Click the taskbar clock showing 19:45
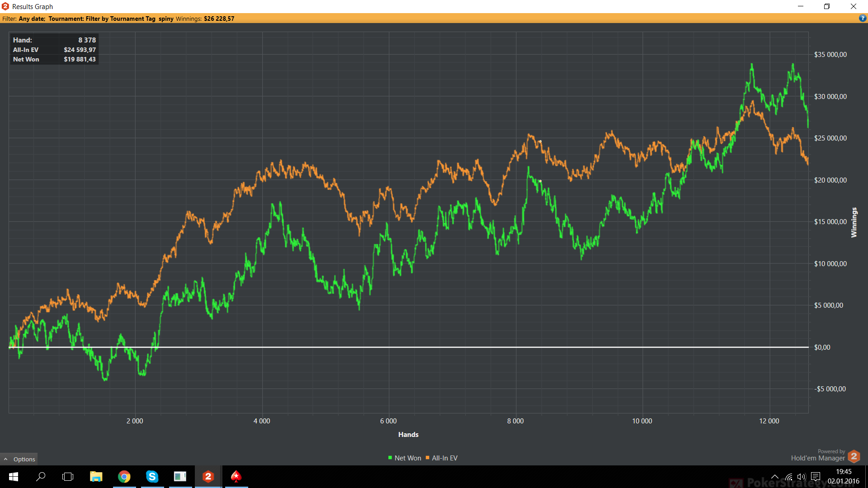The height and width of the screenshot is (488, 868). [x=844, y=476]
